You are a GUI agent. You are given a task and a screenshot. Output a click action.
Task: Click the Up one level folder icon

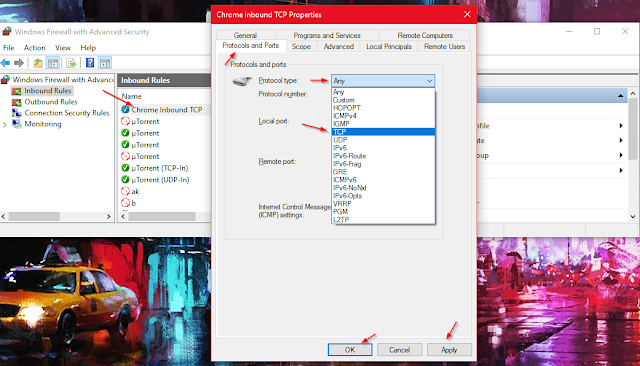(x=38, y=63)
